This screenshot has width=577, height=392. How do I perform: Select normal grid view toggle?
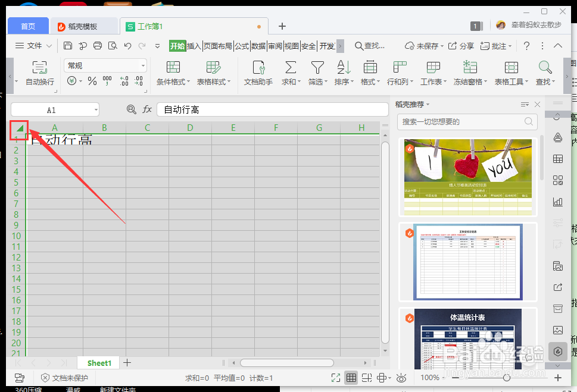pos(351,378)
